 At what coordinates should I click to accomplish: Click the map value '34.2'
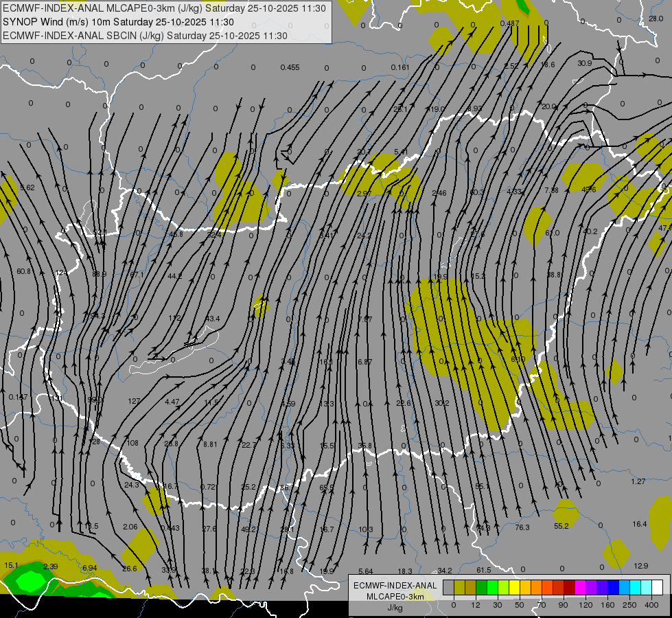tap(444, 571)
